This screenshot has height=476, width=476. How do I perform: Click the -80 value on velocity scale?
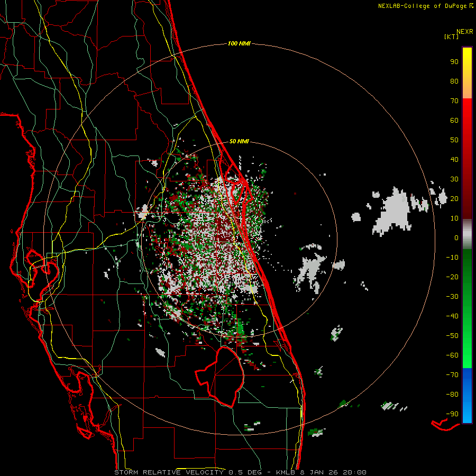coord(452,395)
